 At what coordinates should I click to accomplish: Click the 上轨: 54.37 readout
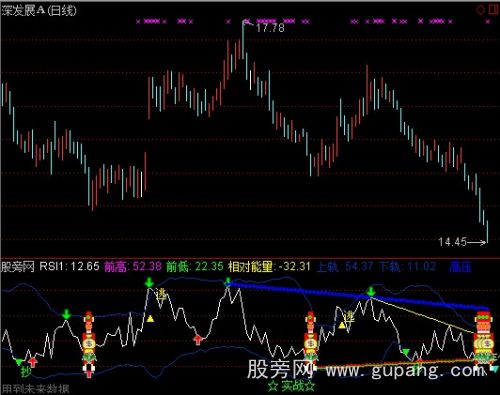[345, 266]
